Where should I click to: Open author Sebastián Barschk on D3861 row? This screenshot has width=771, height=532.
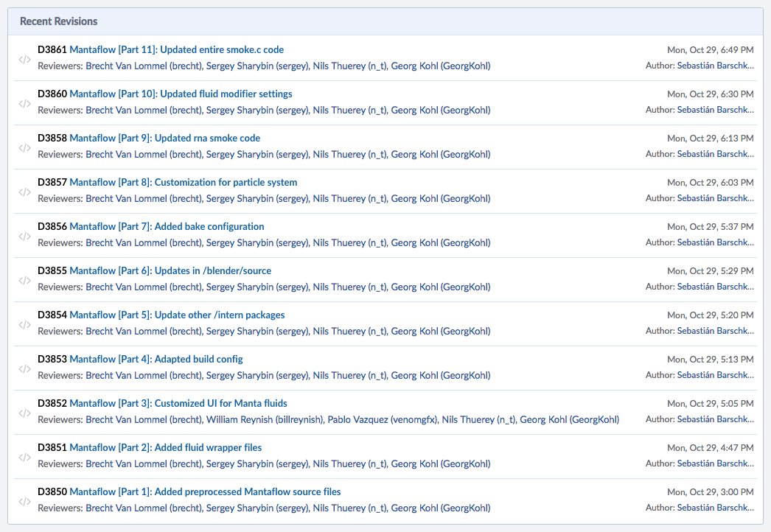coord(716,66)
